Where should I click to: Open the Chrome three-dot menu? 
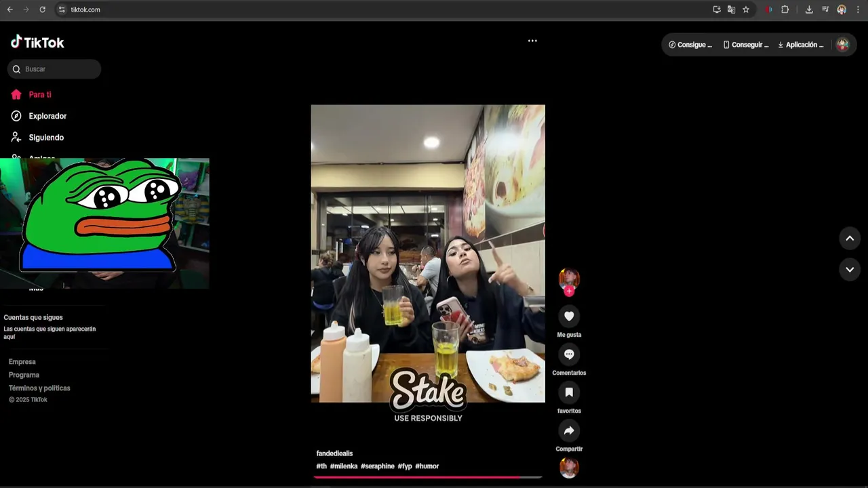858,9
